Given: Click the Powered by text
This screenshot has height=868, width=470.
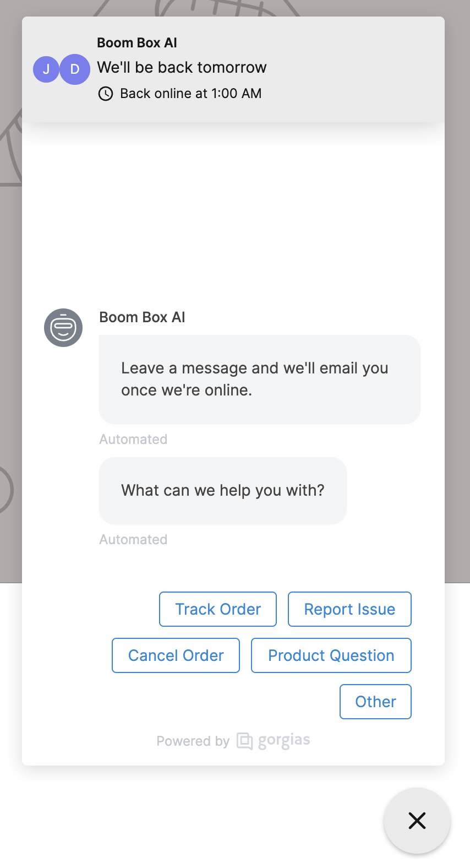Looking at the screenshot, I should [193, 741].
